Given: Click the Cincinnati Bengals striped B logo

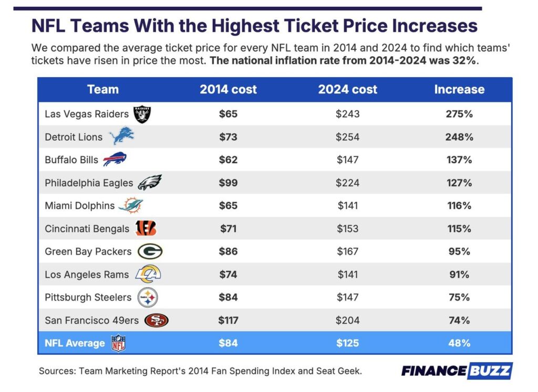Looking at the screenshot, I should point(146,228).
